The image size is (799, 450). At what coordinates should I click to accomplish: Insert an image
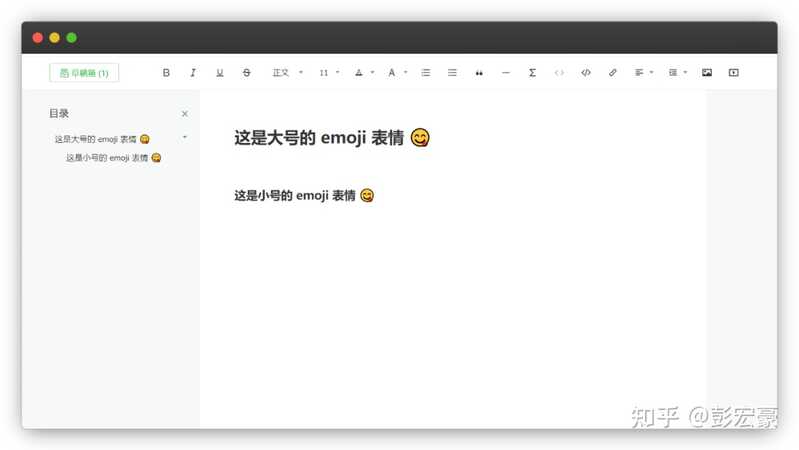pyautogui.click(x=707, y=73)
